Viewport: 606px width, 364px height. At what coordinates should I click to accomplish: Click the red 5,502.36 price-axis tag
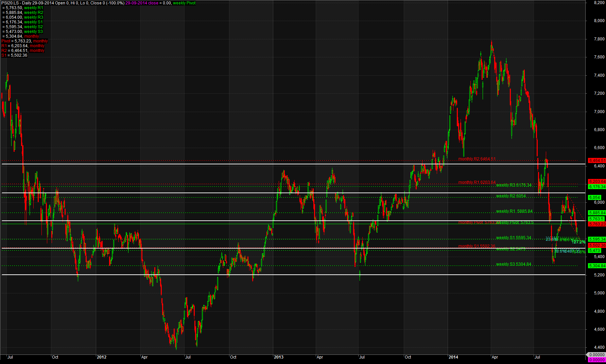(x=597, y=245)
